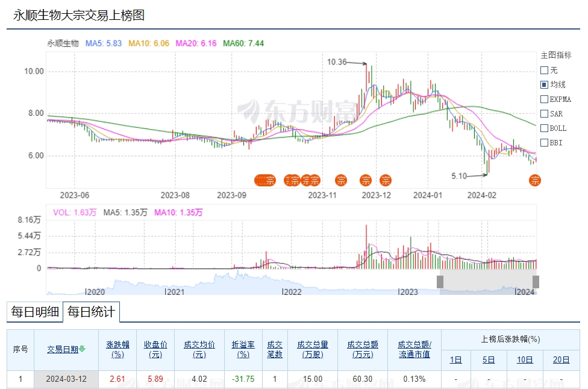Click the rightmost 宗 block-trade marker

click(535, 180)
